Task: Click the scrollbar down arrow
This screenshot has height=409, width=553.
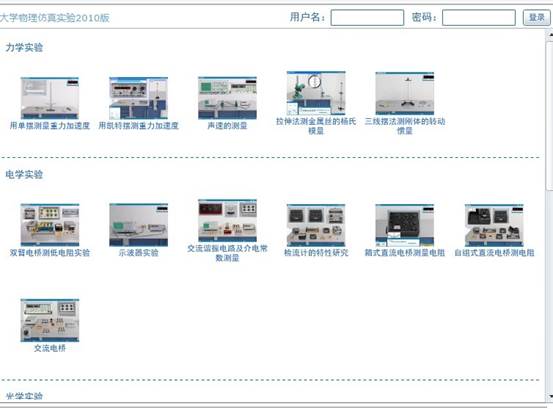Action: pyautogui.click(x=550, y=397)
